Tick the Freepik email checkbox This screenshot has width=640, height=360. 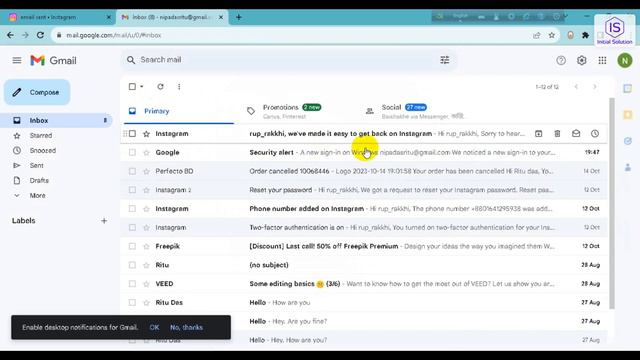[132, 246]
